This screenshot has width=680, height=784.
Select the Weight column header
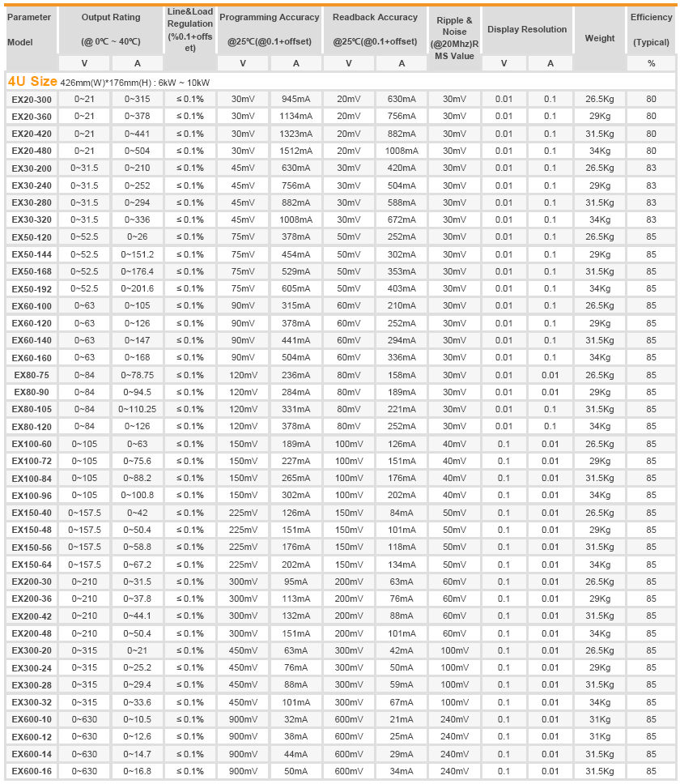[600, 38]
